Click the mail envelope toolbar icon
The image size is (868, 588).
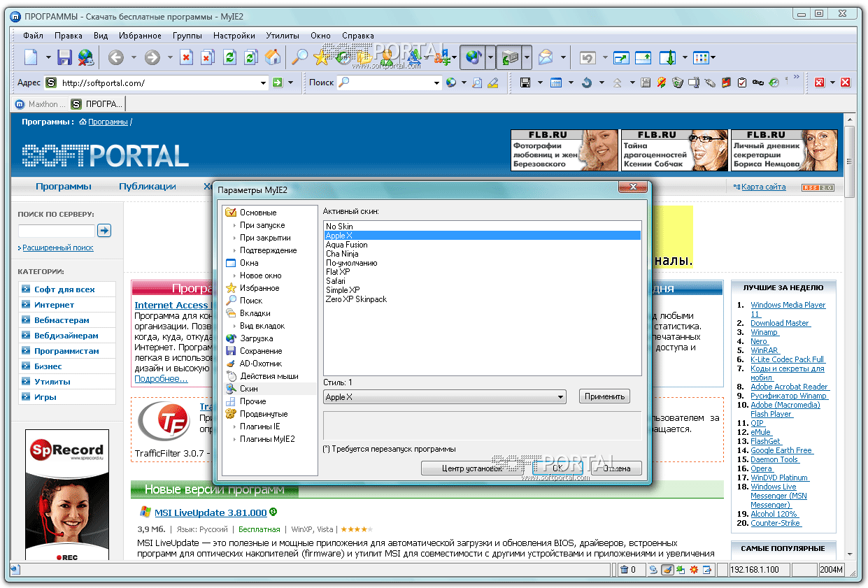tap(546, 57)
